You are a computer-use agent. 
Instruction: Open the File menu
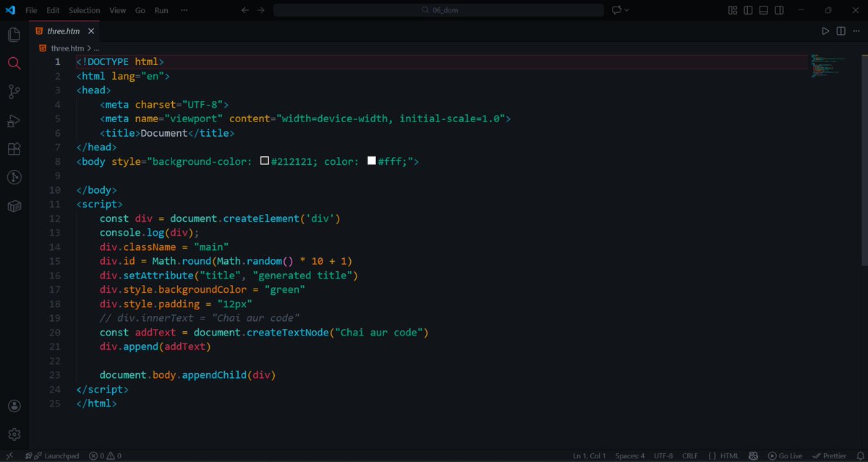pyautogui.click(x=31, y=10)
